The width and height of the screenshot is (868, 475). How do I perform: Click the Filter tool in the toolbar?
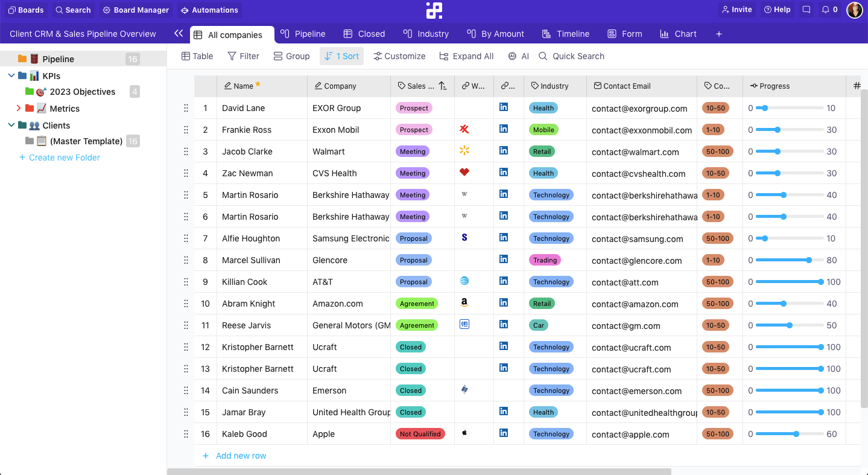tap(243, 56)
